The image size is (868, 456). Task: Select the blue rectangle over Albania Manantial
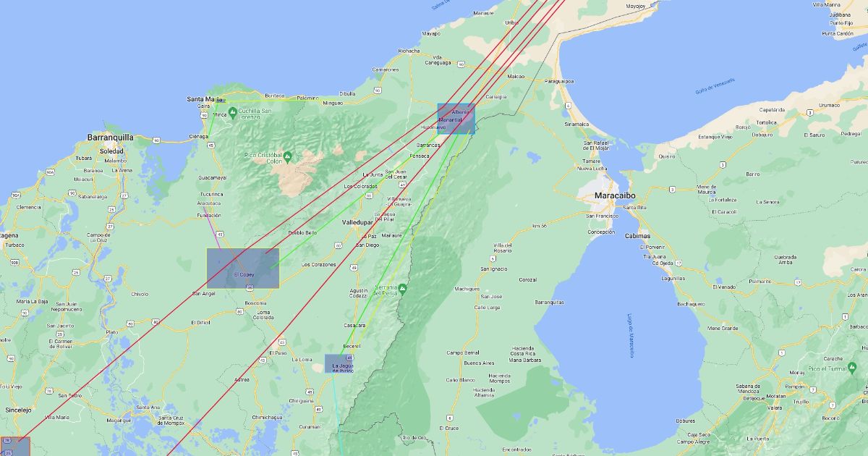tap(456, 119)
